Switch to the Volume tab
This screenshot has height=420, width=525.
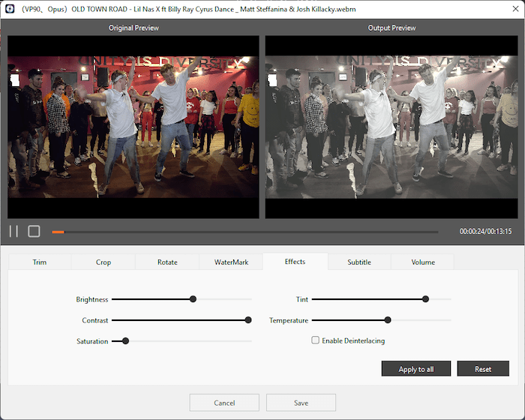tap(422, 262)
